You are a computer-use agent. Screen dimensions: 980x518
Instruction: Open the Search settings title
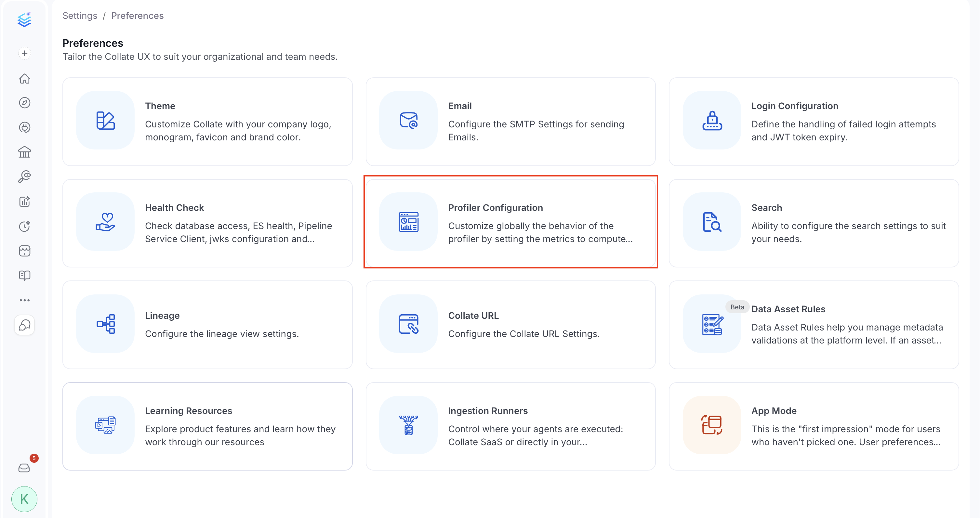click(x=767, y=208)
